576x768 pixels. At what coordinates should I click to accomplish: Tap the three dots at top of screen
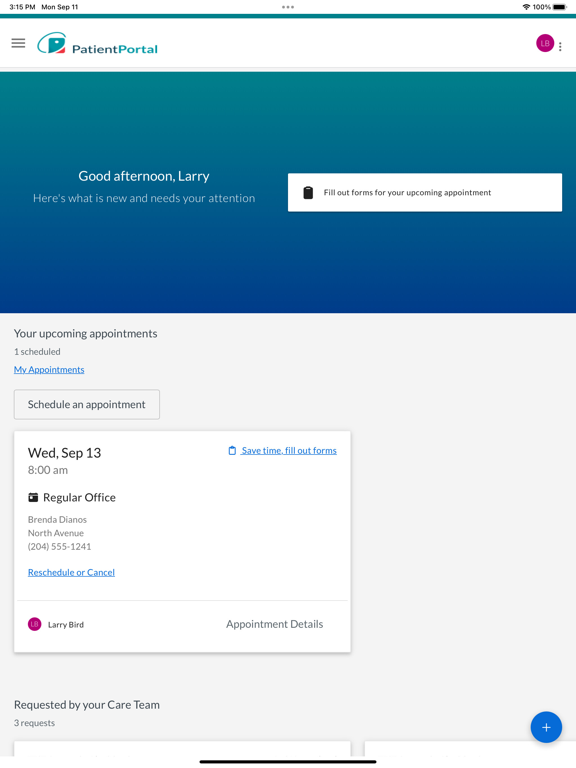(288, 7)
